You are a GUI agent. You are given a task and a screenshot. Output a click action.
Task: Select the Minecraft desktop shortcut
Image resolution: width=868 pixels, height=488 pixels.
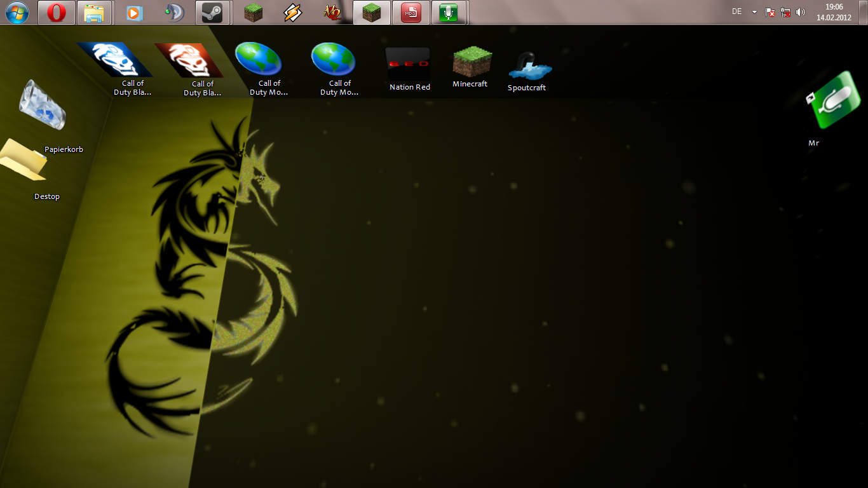[470, 67]
